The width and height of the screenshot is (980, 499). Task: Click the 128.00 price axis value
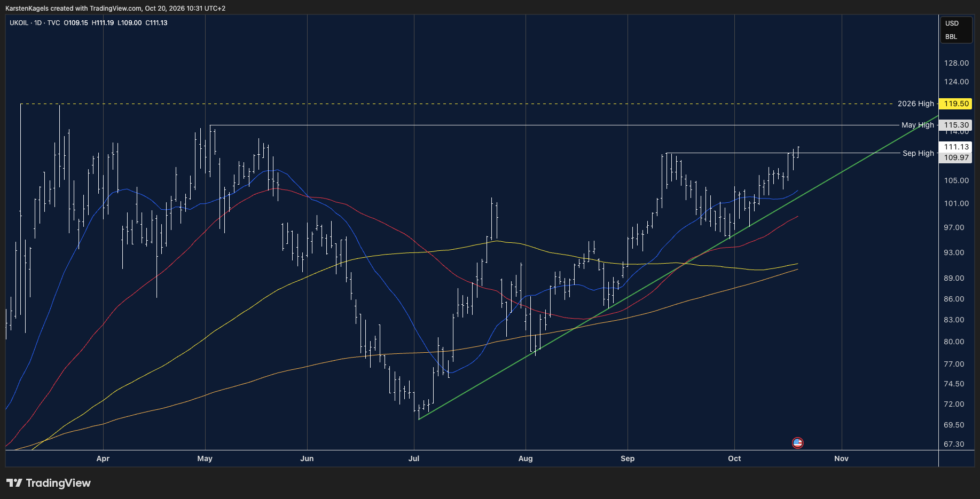tap(956, 63)
